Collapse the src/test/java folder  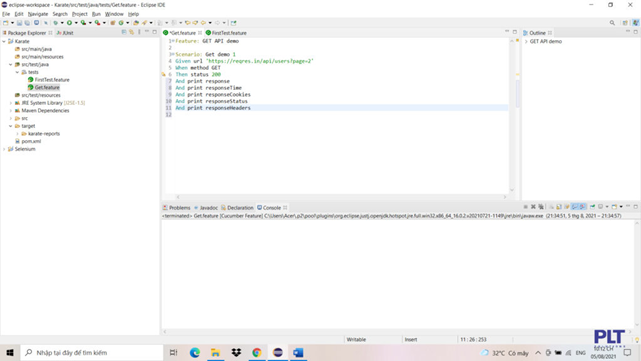[x=11, y=65]
